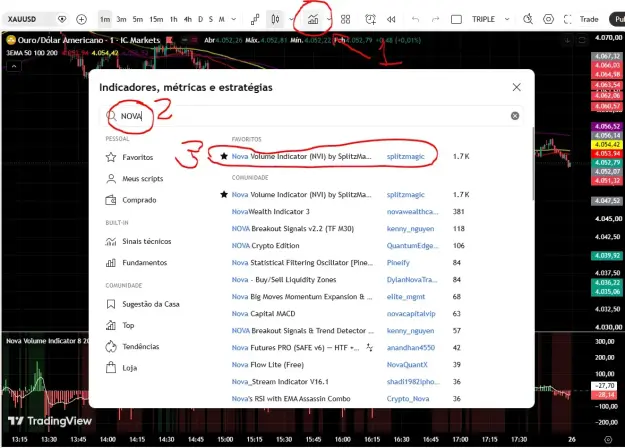Open Sugestão da Casa category
This screenshot has width=625, height=448.
(x=142, y=304)
